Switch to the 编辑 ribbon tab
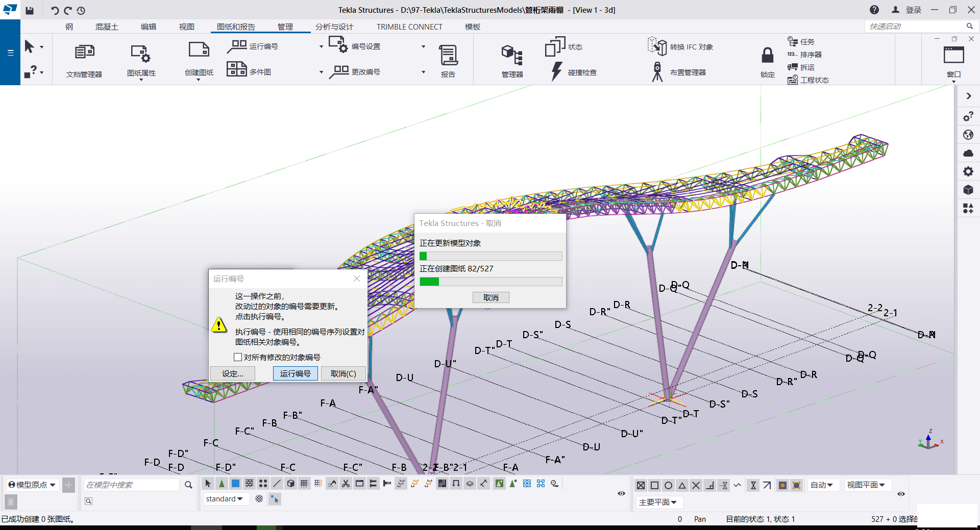Screen dimensions: 980x530 pyautogui.click(x=149, y=27)
